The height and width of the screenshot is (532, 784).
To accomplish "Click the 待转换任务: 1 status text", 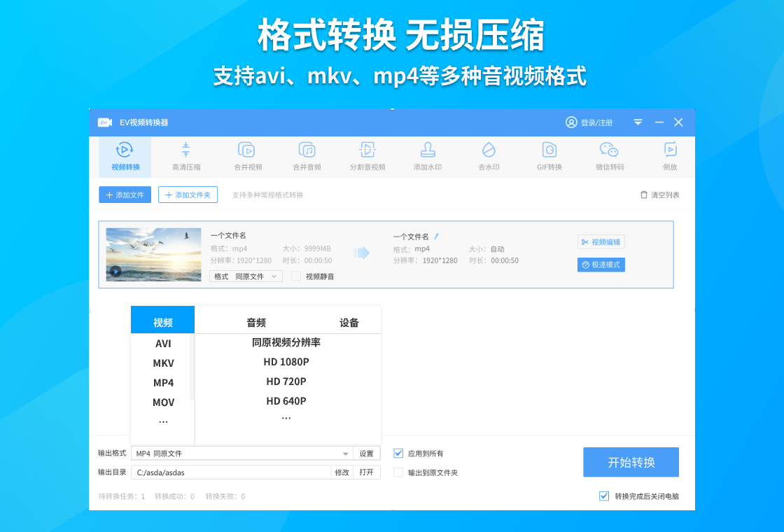I will (122, 496).
